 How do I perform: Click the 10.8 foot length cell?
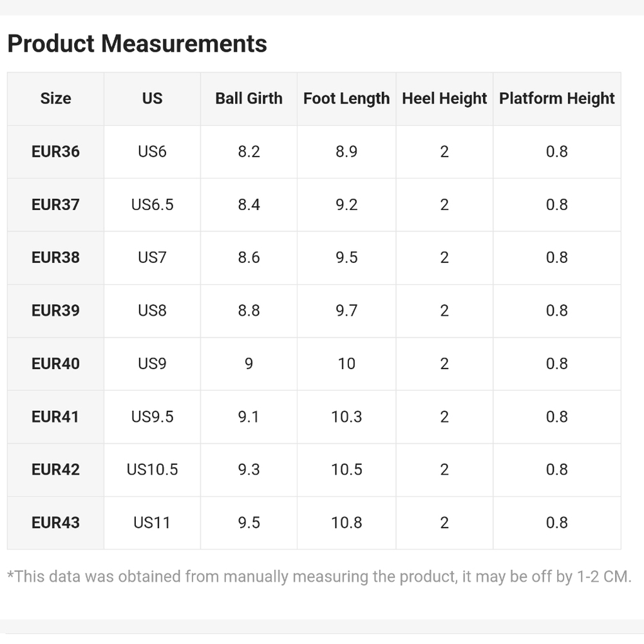pyautogui.click(x=346, y=522)
